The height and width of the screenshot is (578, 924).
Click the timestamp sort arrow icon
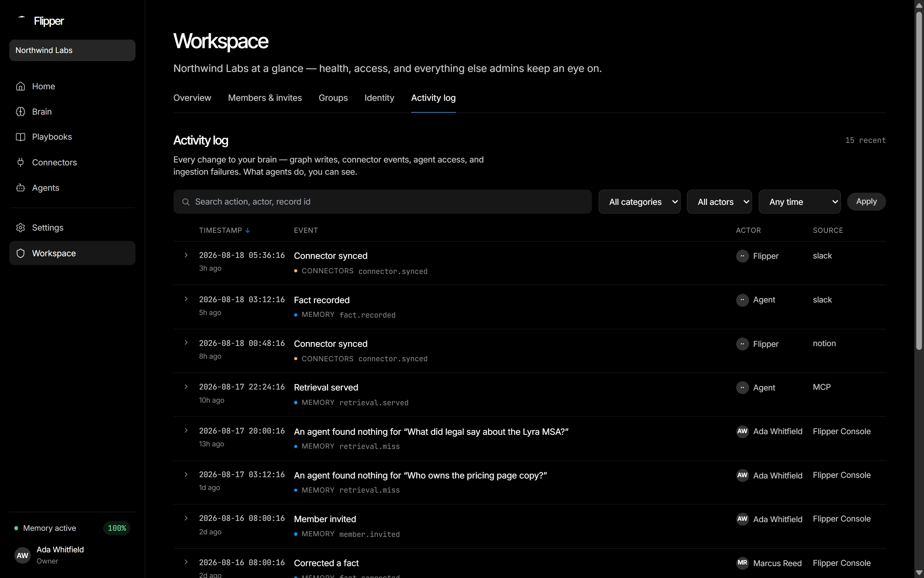click(248, 231)
